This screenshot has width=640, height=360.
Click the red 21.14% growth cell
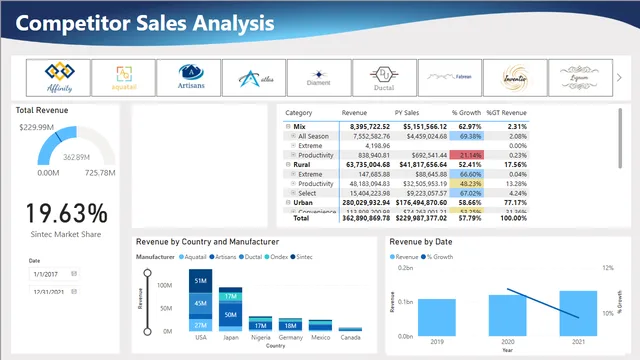point(467,155)
